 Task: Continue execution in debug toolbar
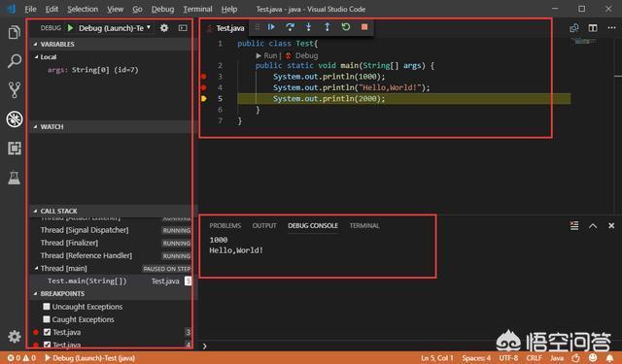click(x=271, y=27)
